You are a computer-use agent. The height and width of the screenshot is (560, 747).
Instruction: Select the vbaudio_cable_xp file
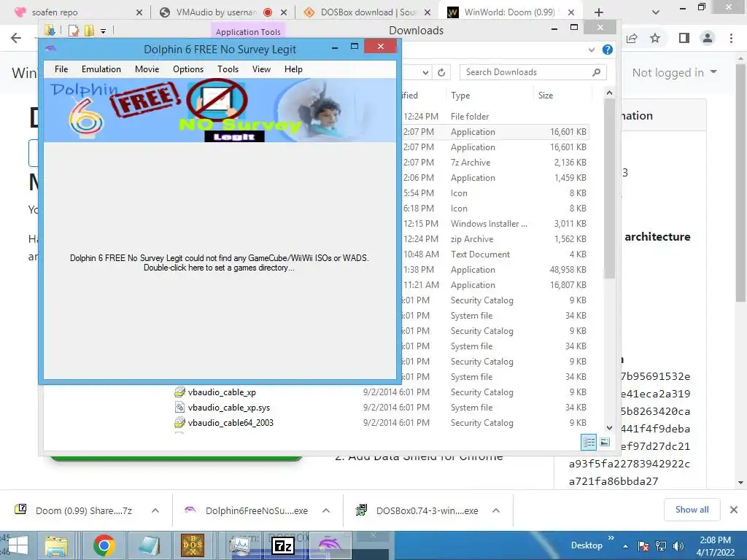[x=222, y=392]
